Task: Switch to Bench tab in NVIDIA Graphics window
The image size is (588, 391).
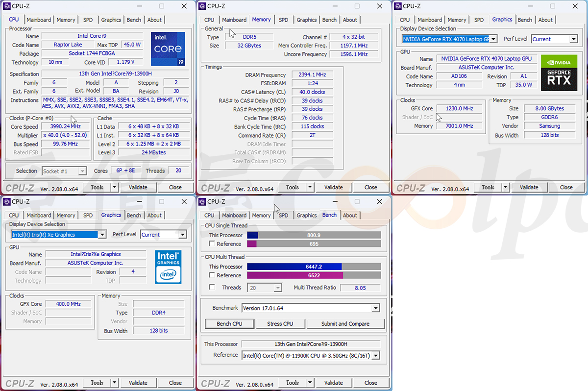Action: 525,20
